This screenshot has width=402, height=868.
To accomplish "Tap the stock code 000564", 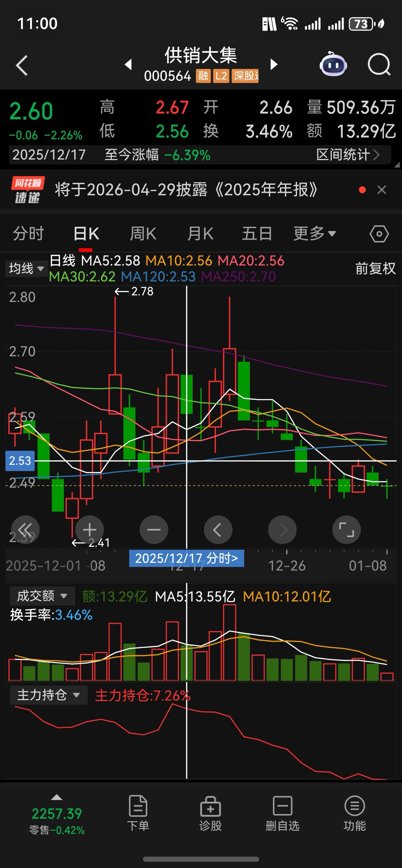I will (x=167, y=76).
